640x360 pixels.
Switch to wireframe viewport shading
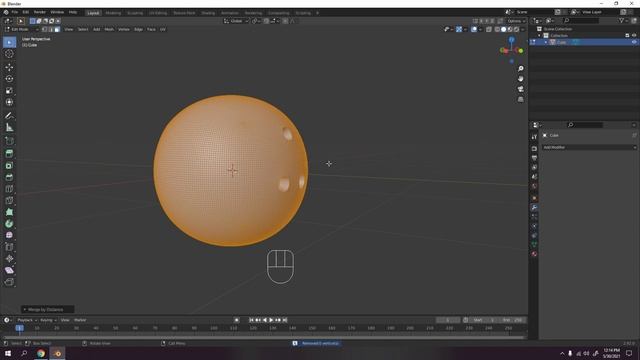click(497, 29)
